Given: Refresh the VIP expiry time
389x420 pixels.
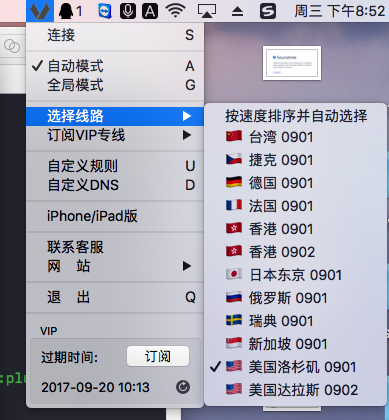Looking at the screenshot, I should [183, 387].
